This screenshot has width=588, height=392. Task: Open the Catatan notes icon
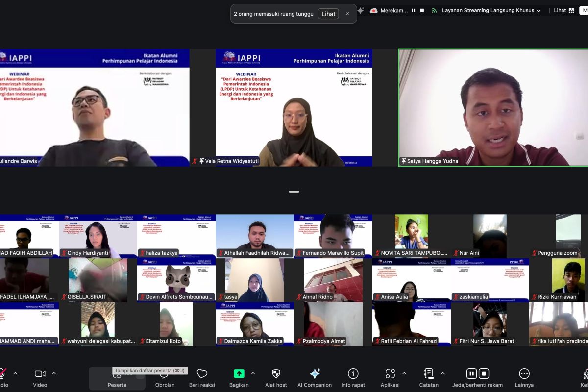429,374
